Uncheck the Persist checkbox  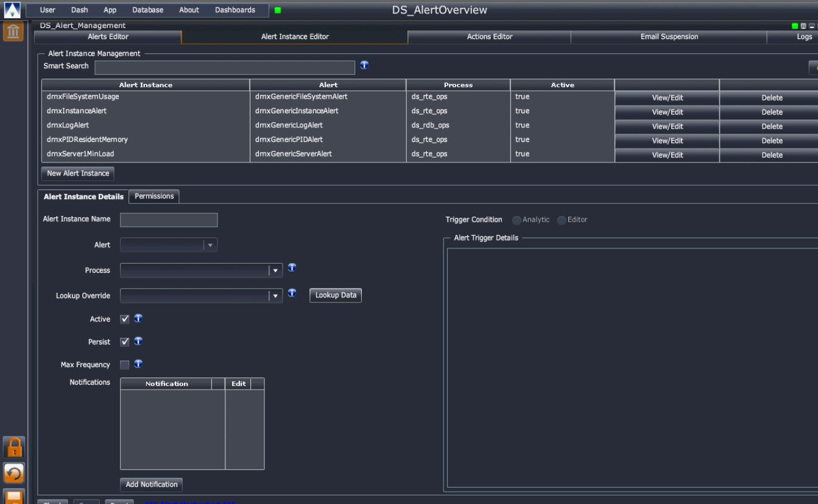click(125, 342)
